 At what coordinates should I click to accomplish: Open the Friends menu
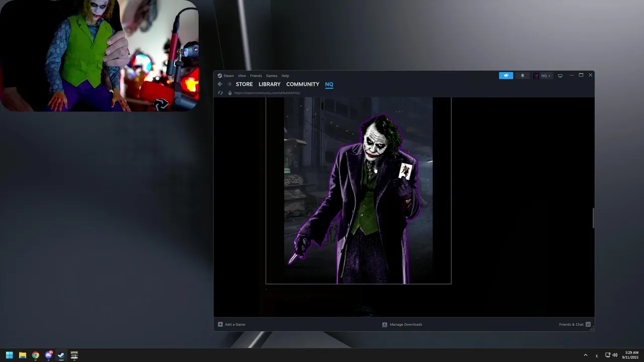click(x=256, y=76)
